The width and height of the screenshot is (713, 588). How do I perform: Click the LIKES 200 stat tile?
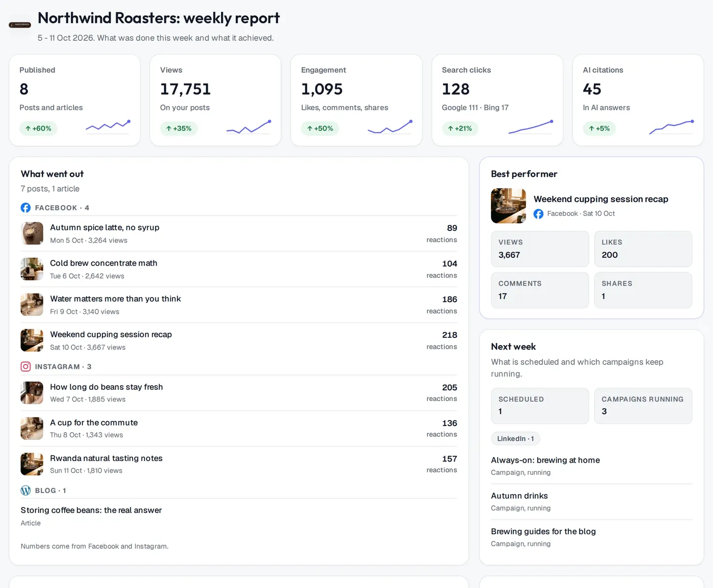point(643,249)
